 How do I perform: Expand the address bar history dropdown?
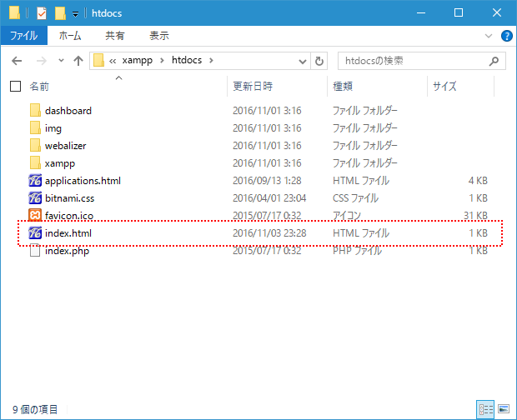click(303, 62)
